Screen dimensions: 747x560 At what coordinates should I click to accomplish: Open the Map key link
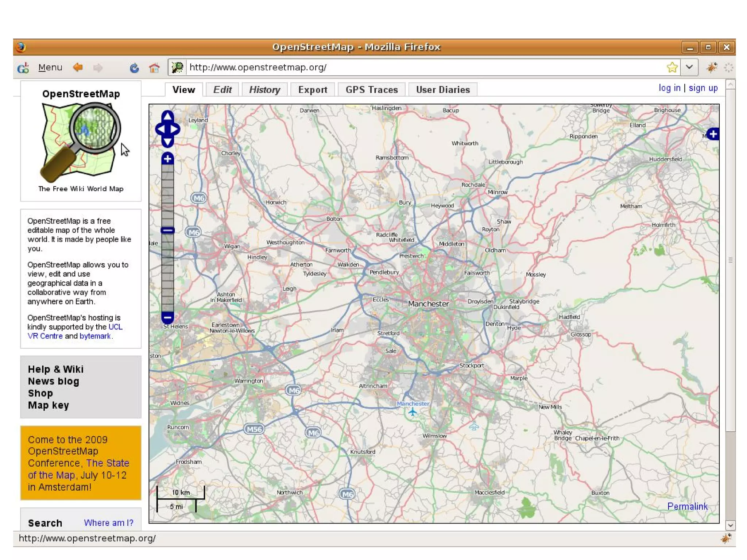click(x=49, y=405)
